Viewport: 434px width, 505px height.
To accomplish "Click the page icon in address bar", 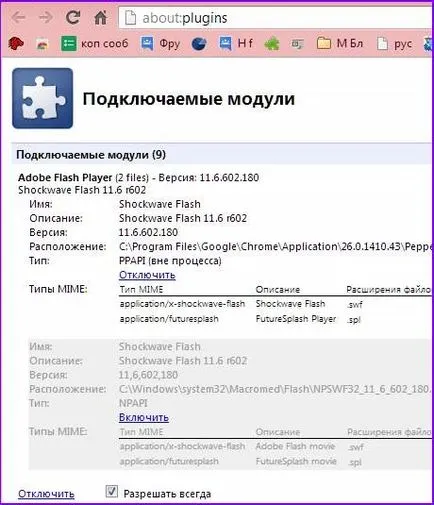I will (130, 18).
